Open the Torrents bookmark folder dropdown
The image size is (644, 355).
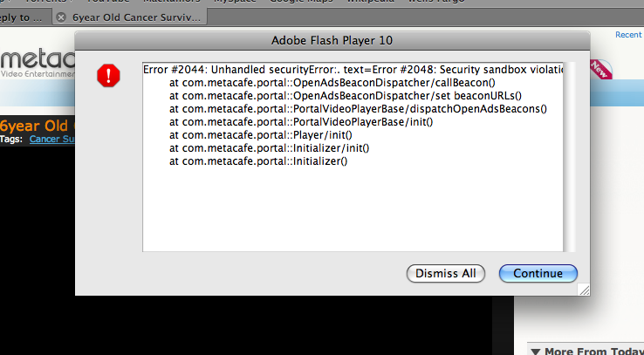point(49,1)
